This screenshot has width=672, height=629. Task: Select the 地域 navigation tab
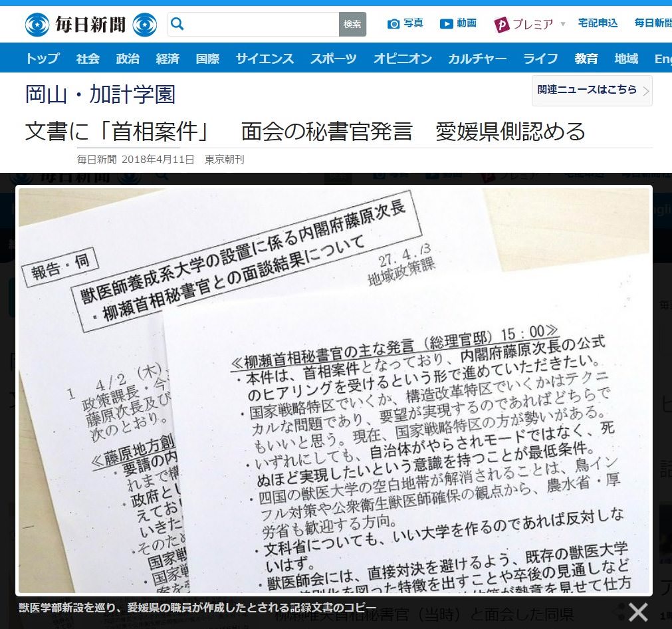pos(626,59)
